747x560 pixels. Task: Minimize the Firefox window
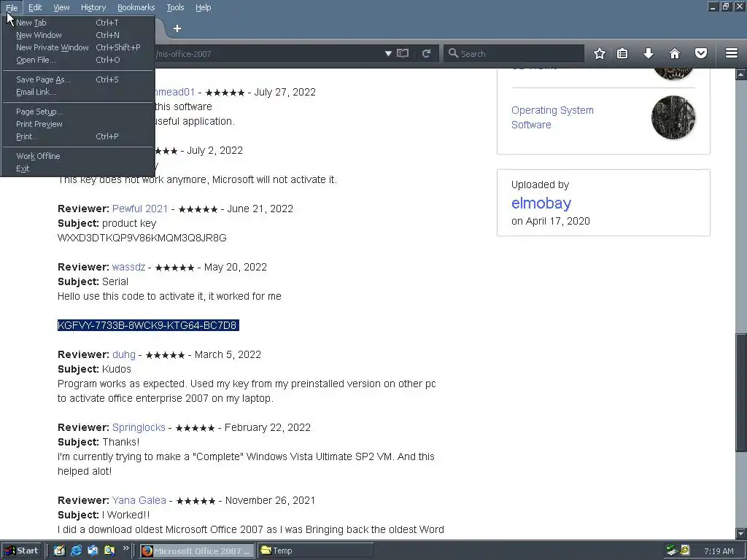713,7
